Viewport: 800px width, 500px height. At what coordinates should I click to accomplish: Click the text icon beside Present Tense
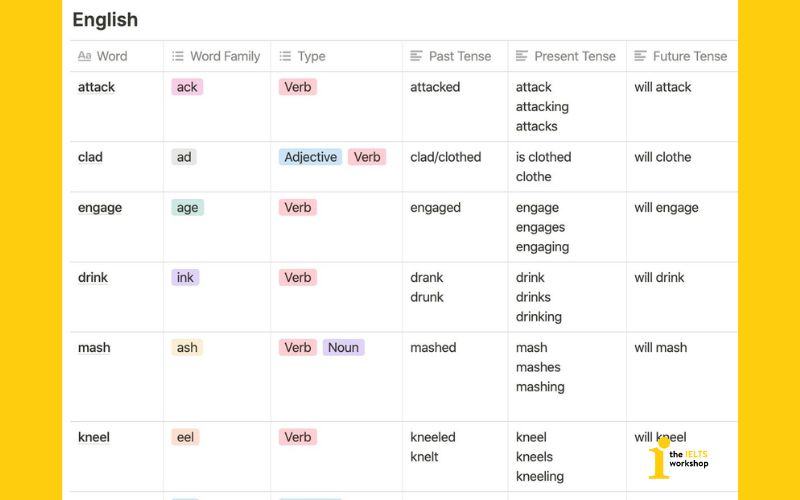tap(522, 57)
